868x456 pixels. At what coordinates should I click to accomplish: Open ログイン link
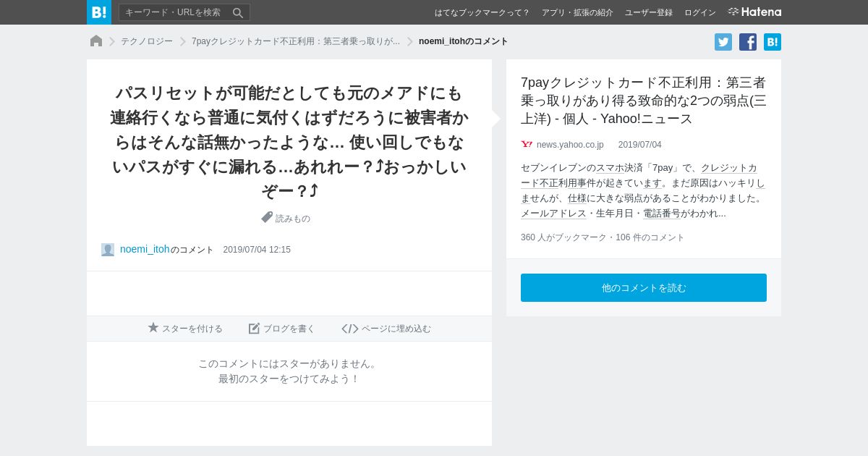point(700,13)
